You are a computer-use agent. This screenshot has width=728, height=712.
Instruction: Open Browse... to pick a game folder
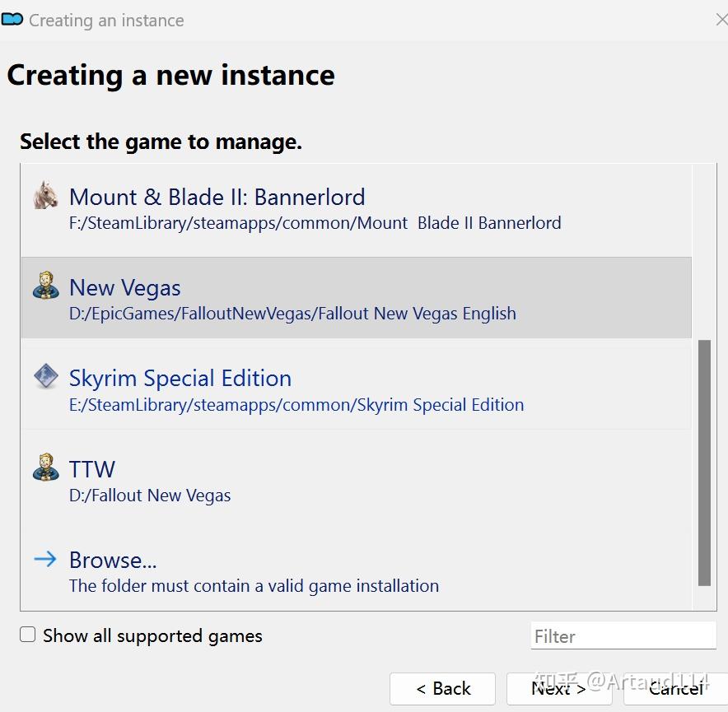(356, 571)
